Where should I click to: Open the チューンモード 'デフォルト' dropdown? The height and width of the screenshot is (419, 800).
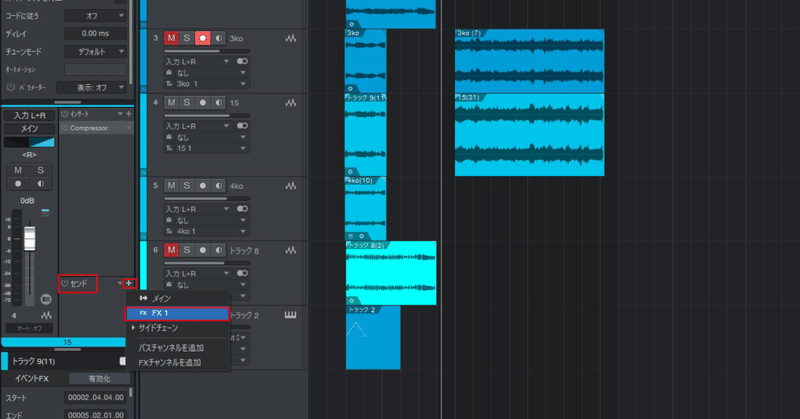(95, 52)
